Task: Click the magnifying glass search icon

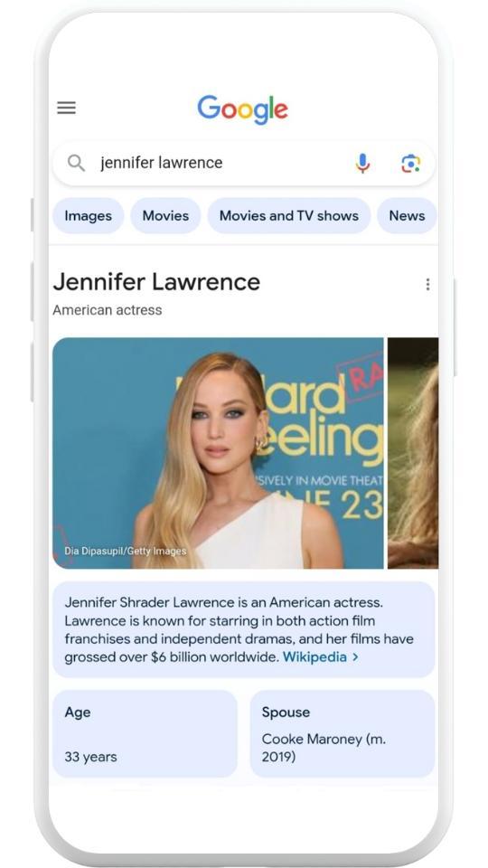Action: point(76,163)
